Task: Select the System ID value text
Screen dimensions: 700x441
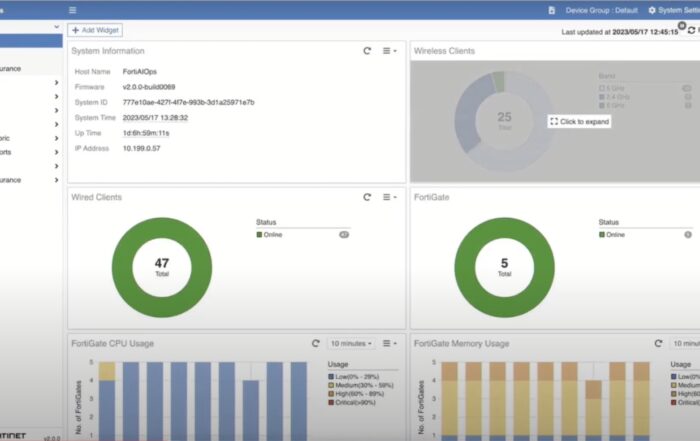Action: coord(188,102)
